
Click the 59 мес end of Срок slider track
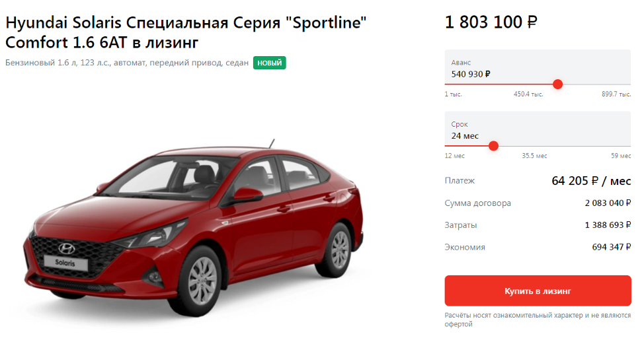(x=621, y=156)
